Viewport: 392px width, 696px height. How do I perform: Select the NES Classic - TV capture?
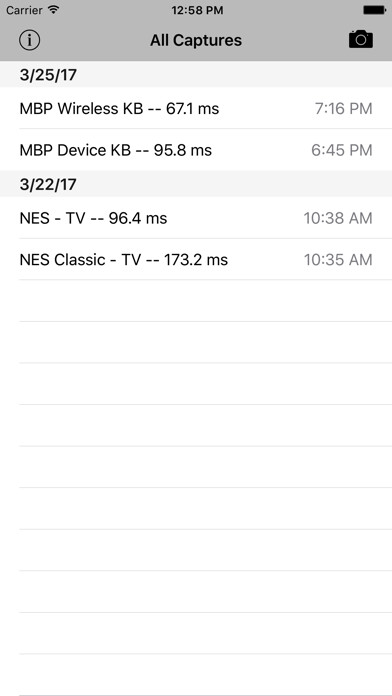click(x=196, y=259)
